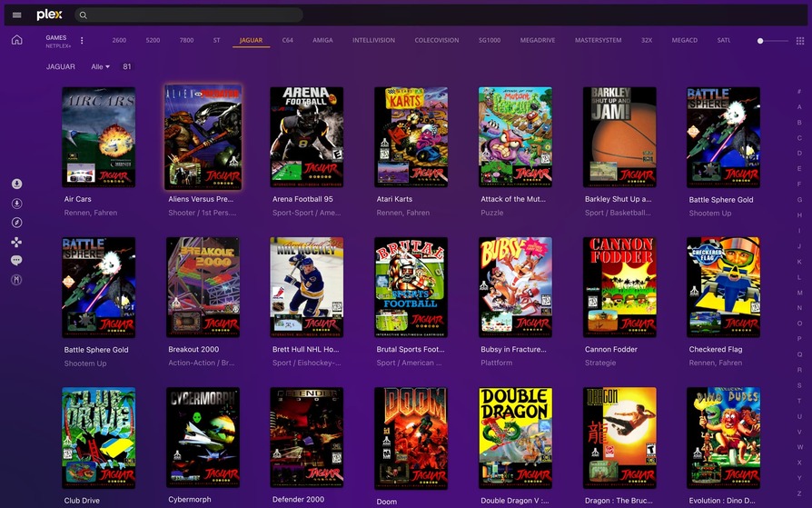
Task: Open the SG1000 tab
Action: (x=490, y=40)
